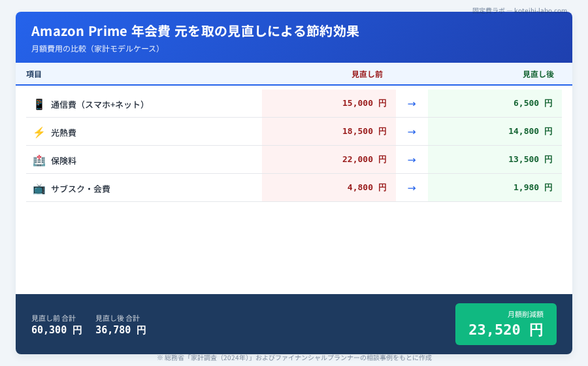Screen dimensions: 588x366
Task: Click the 1,980 円 after value
Action: point(533,188)
